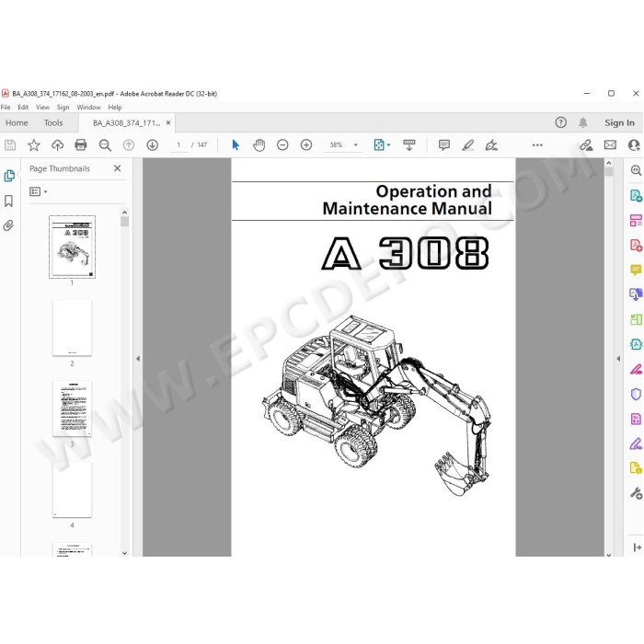
Task: Select the Highlight text pen
Action: [x=467, y=145]
